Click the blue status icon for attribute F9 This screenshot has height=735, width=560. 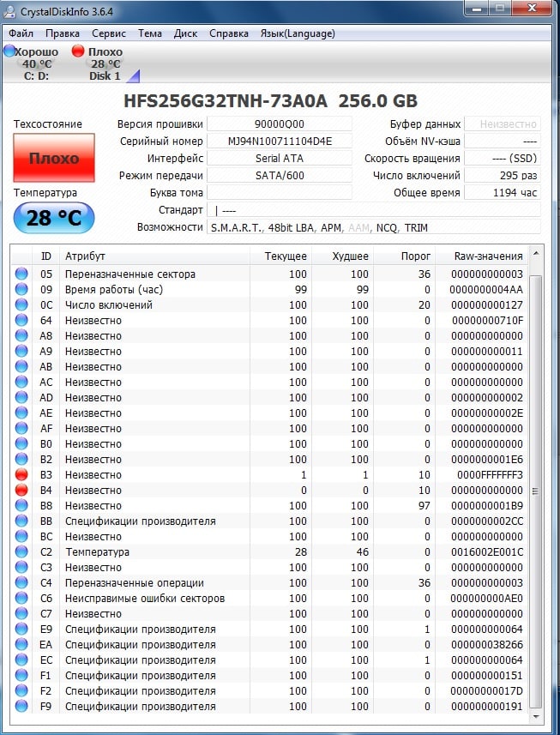21,707
